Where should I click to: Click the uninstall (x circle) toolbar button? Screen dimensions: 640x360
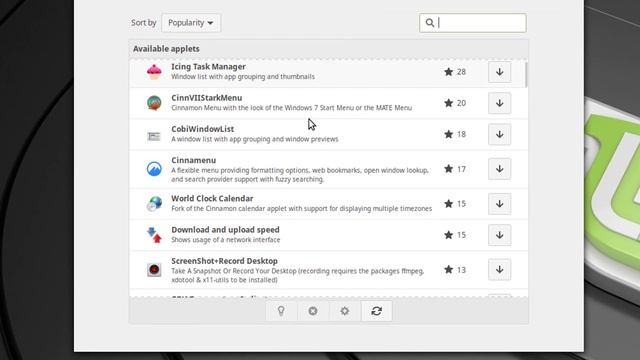(313, 311)
